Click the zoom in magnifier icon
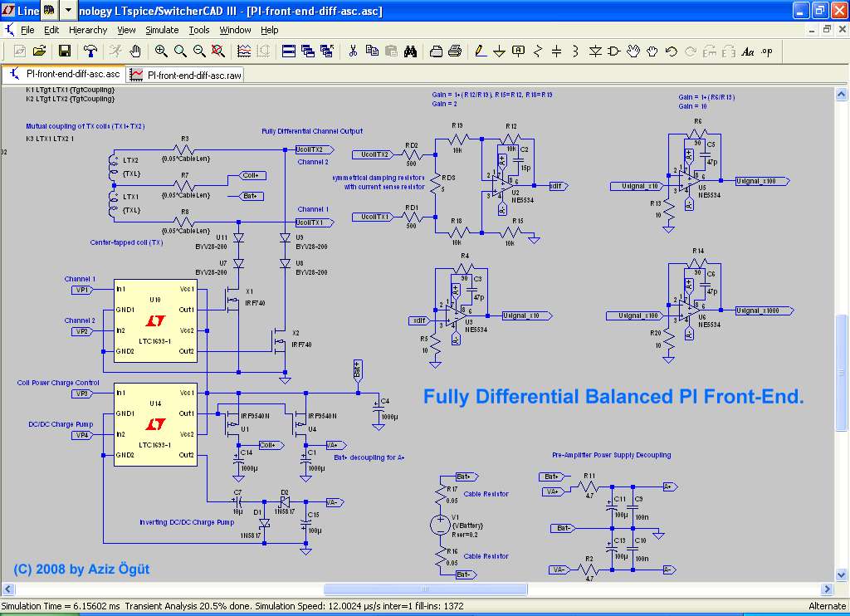850x616 pixels. click(x=161, y=51)
